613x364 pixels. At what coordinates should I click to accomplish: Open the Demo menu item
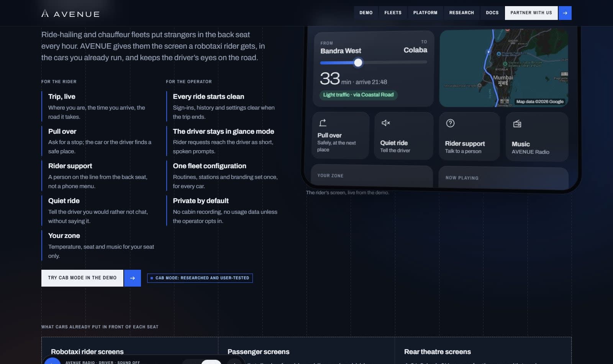coord(366,13)
